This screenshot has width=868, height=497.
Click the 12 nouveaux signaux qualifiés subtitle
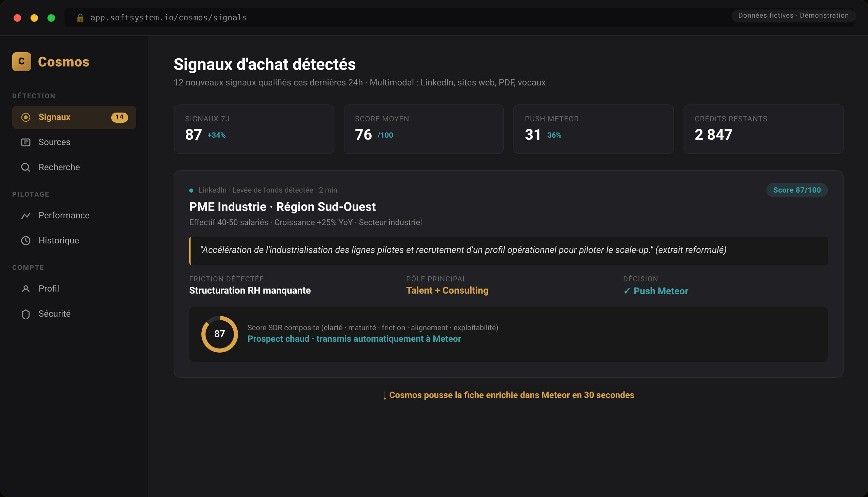359,83
